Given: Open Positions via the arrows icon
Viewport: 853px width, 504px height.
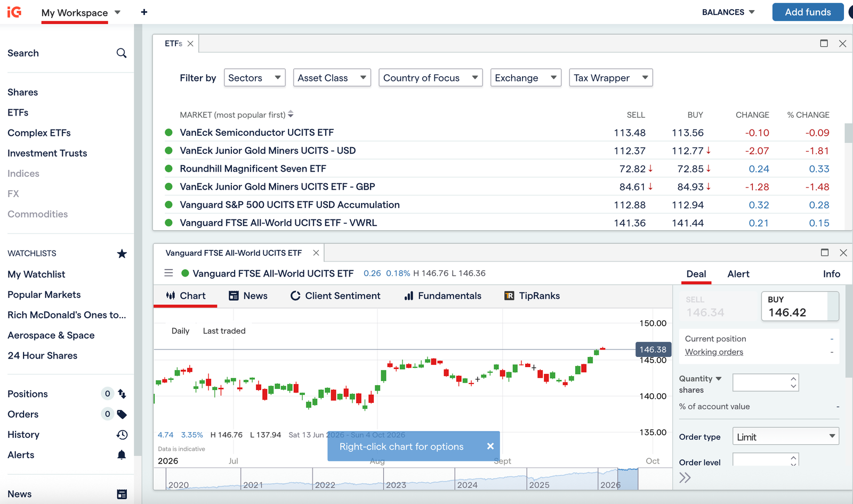Looking at the screenshot, I should click(122, 394).
